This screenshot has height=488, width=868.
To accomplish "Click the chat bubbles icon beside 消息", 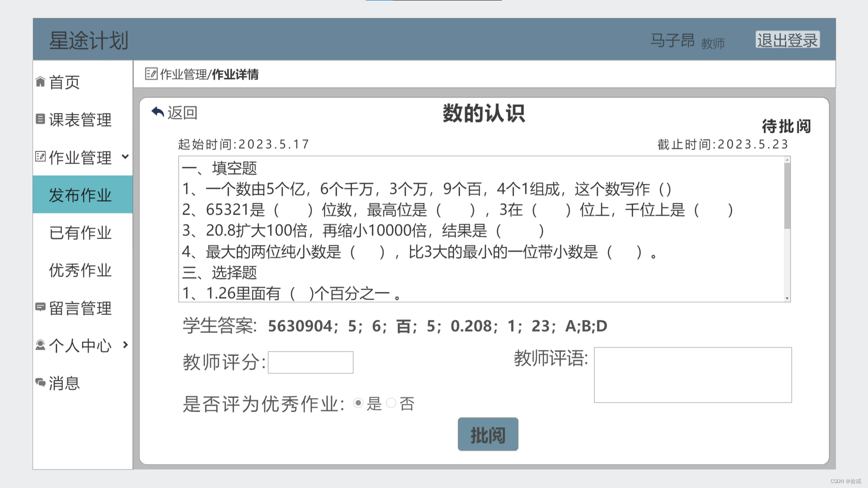I will (x=40, y=382).
